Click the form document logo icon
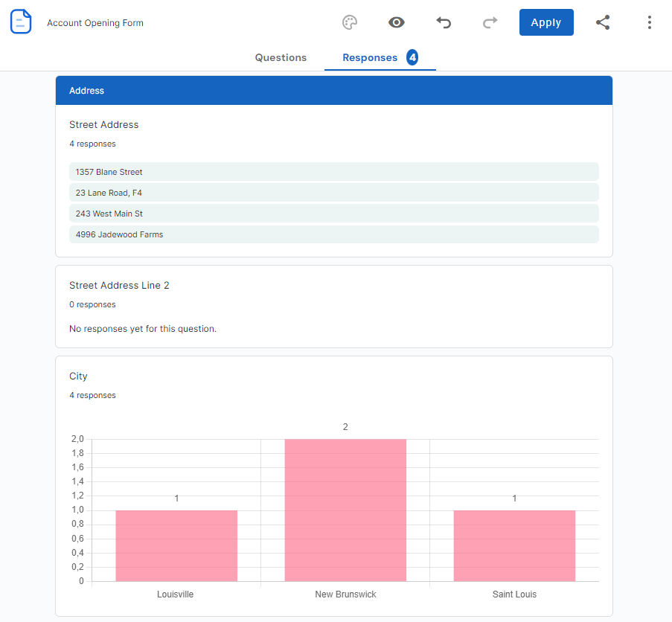 pyautogui.click(x=21, y=22)
